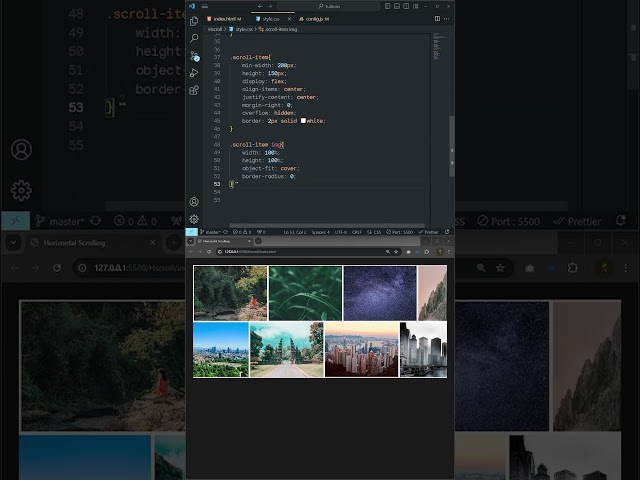Viewport: 640px width, 480px height.
Task: Toggle the primary side bar layout icon
Action: tap(387, 6)
